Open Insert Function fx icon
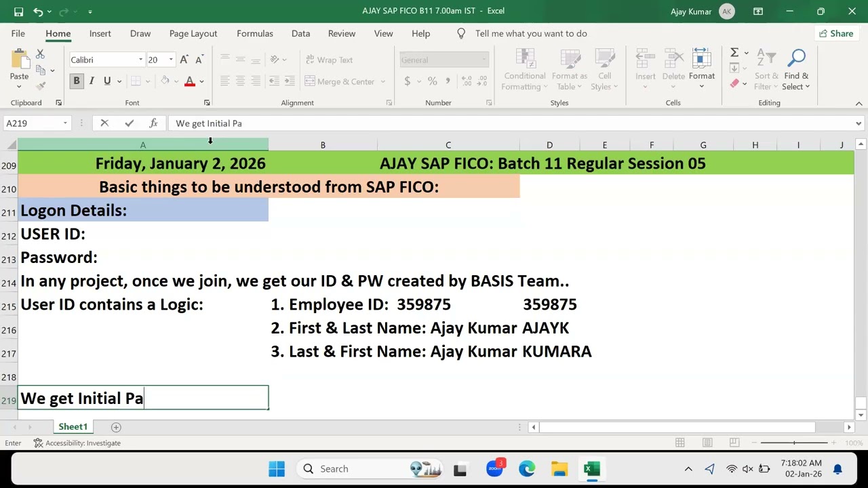This screenshot has height=488, width=868. [x=153, y=123]
